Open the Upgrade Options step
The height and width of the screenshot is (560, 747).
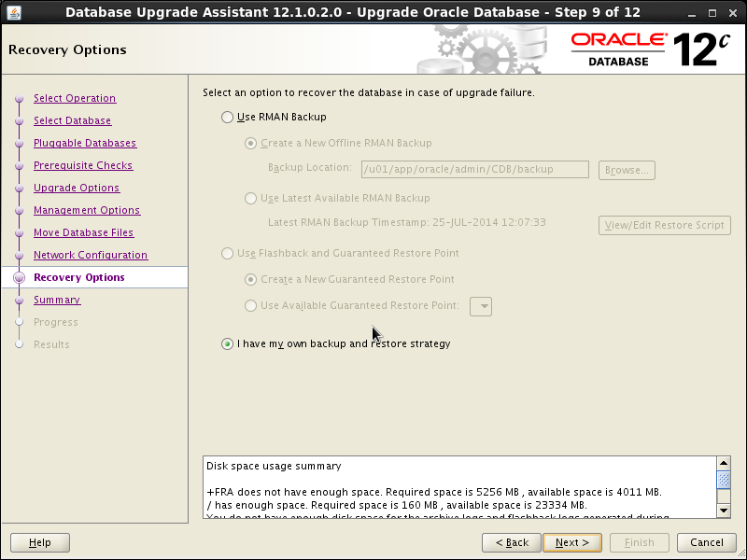click(x=77, y=188)
